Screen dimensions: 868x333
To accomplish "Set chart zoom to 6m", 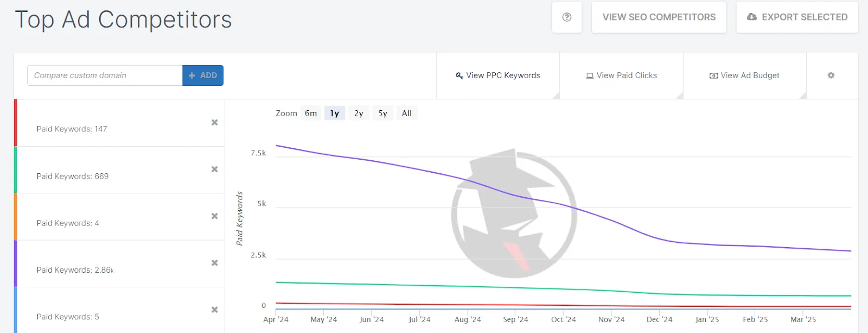I will [x=311, y=113].
